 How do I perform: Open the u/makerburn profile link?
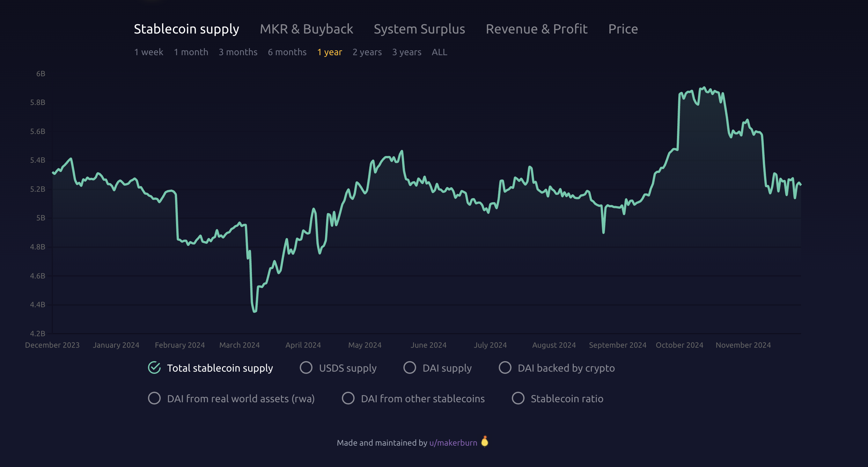(x=453, y=443)
